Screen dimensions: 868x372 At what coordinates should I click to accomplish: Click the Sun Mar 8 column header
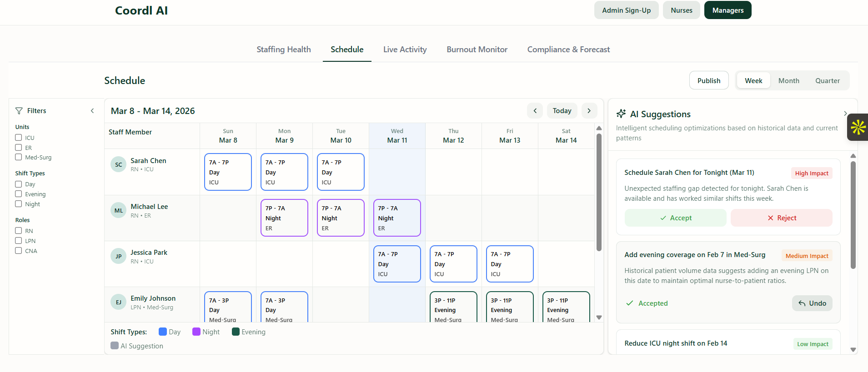(x=228, y=136)
